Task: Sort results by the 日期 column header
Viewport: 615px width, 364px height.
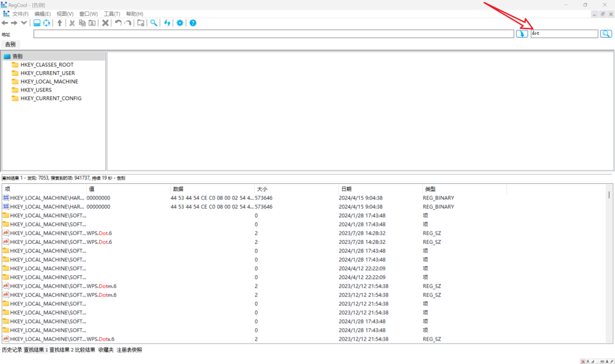Action: [x=380, y=189]
